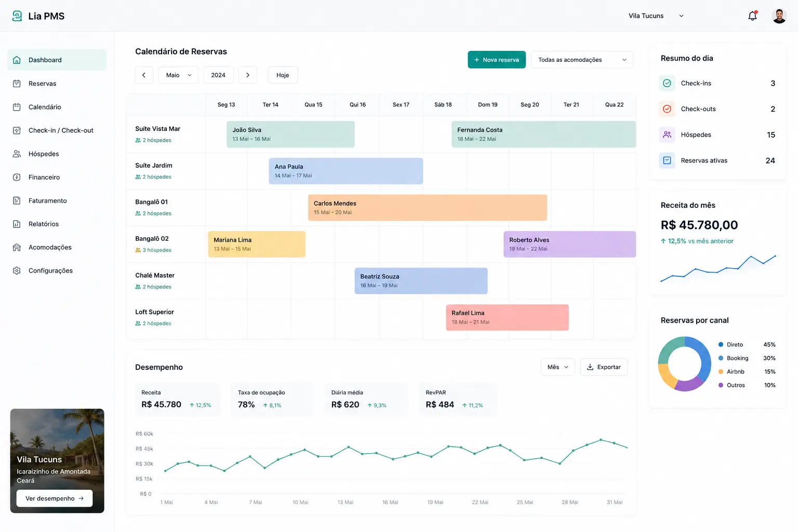Jump to today with Hoje button

pos(283,75)
